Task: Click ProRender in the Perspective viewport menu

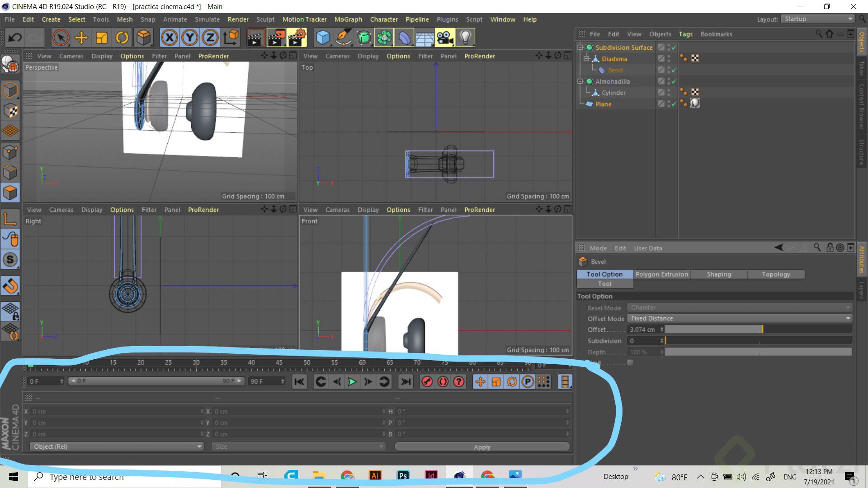Action: click(x=213, y=56)
